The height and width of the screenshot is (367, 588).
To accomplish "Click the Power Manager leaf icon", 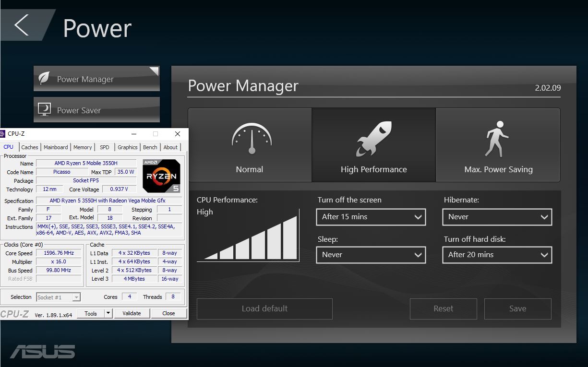I will [x=44, y=79].
